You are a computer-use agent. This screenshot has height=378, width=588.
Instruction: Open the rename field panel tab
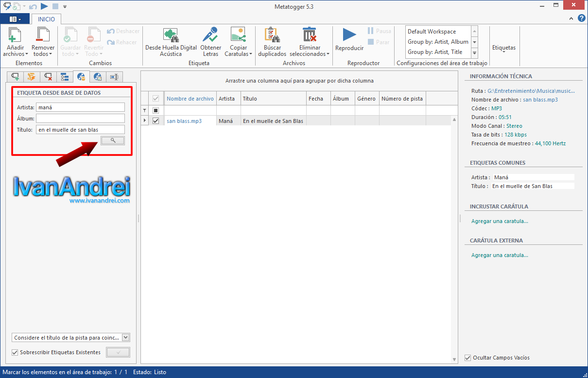pos(114,77)
